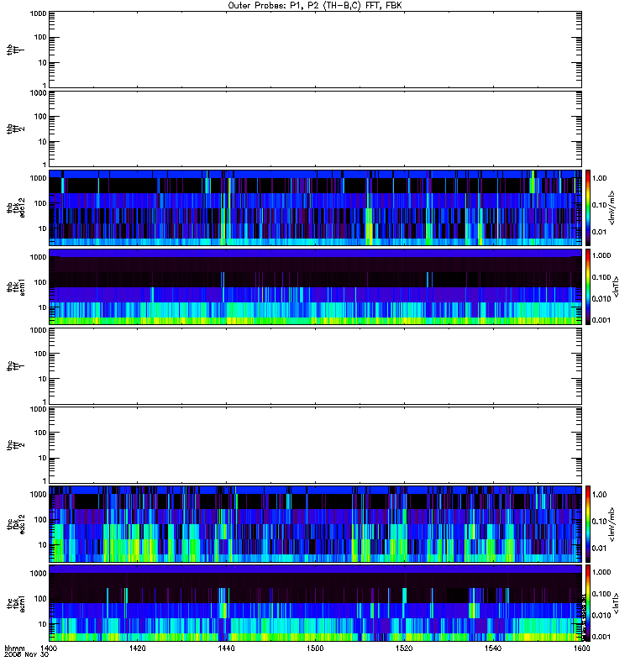
Task: Click '1.000' on the thb scm1 color bar
Action: 601,255
